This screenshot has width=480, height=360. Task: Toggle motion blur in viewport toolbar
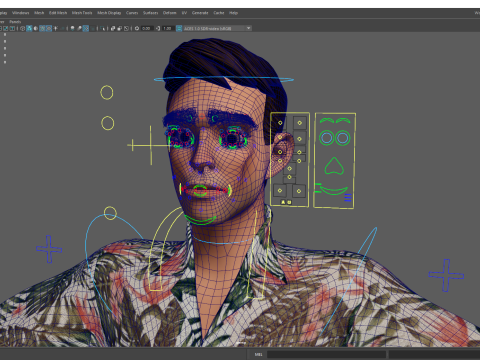tap(79, 28)
